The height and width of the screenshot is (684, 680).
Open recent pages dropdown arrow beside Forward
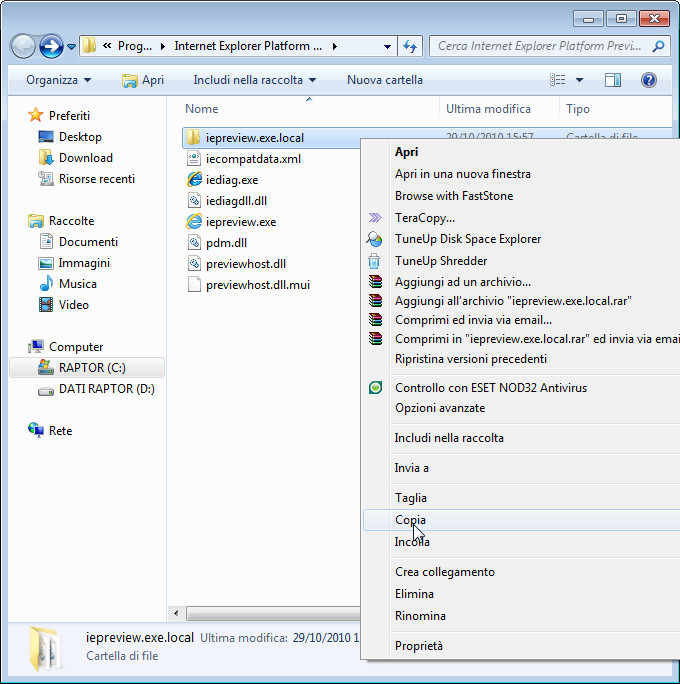pyautogui.click(x=72, y=46)
